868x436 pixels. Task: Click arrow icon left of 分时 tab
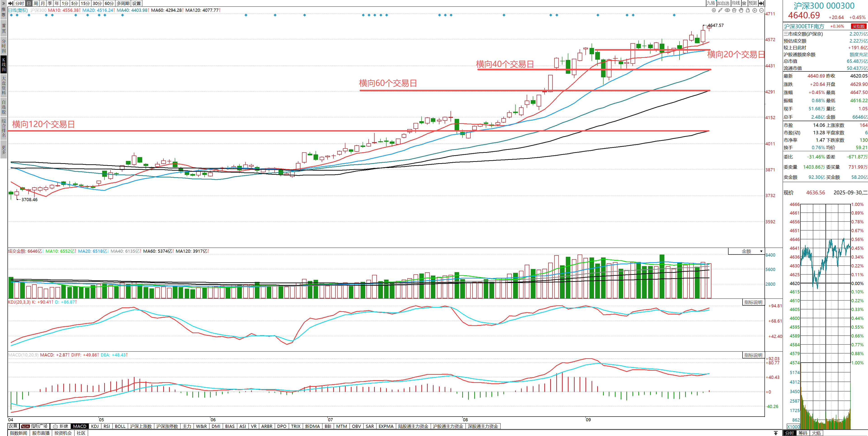coord(10,3)
